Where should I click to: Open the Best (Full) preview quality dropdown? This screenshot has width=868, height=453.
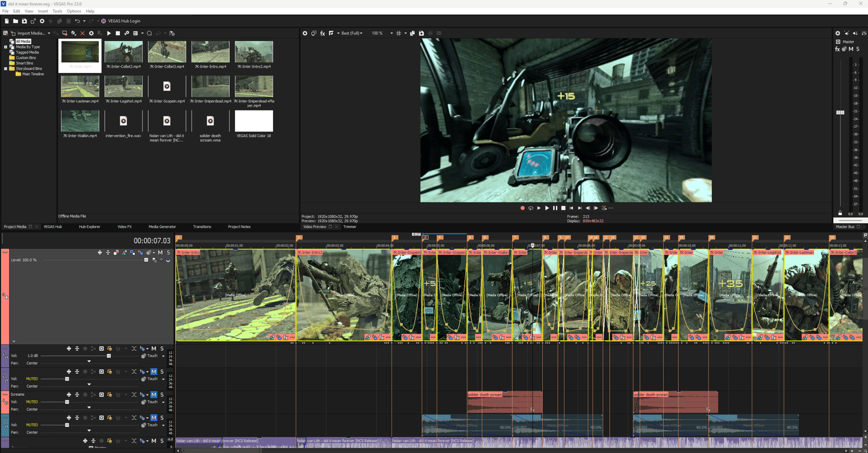[352, 34]
